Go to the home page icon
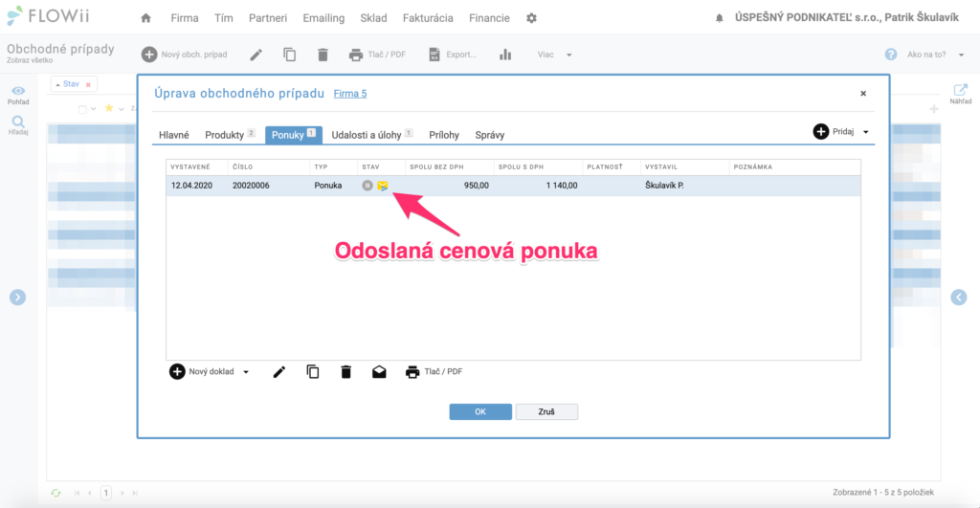The image size is (980, 508). coord(145,18)
